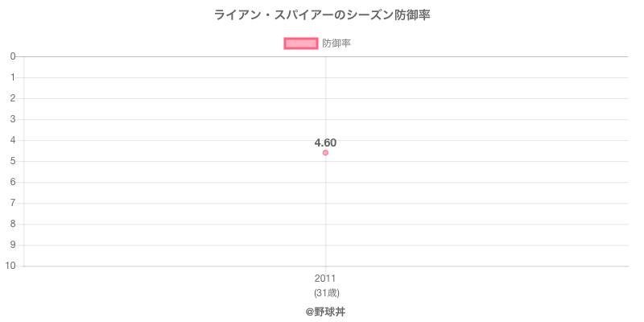Click the y-axis label 2

13,98
